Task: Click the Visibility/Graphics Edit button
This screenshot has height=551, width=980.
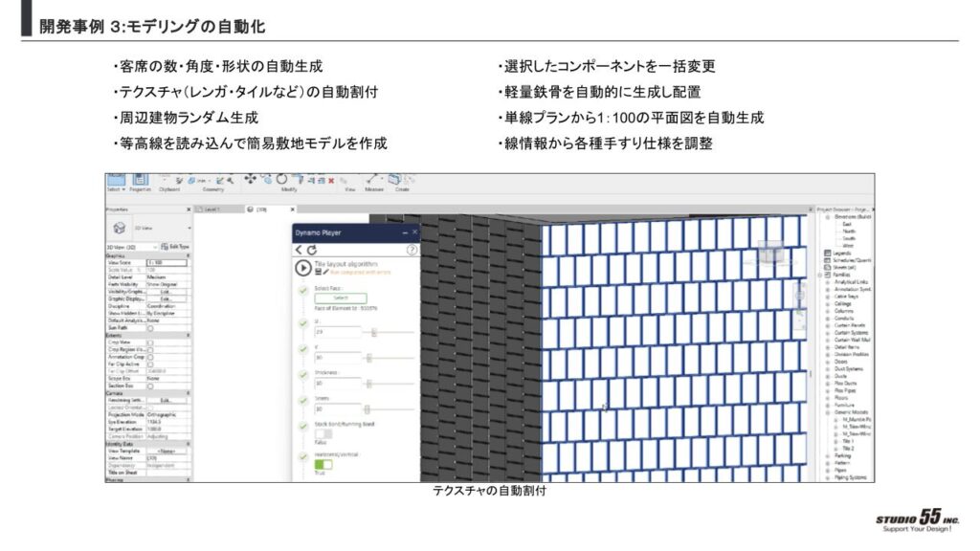Action: 167,292
